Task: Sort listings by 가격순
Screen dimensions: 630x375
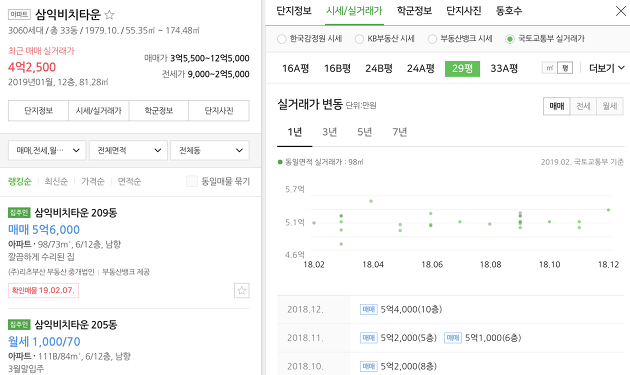Action: point(92,181)
